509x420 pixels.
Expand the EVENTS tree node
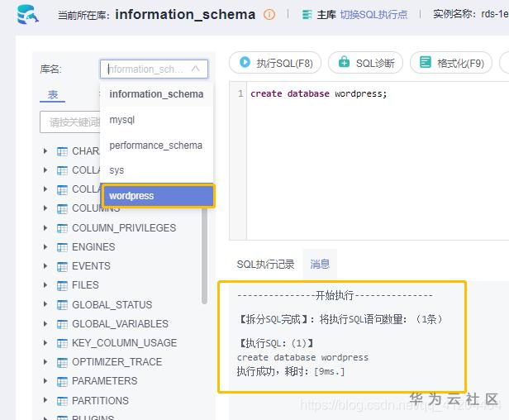pos(45,265)
